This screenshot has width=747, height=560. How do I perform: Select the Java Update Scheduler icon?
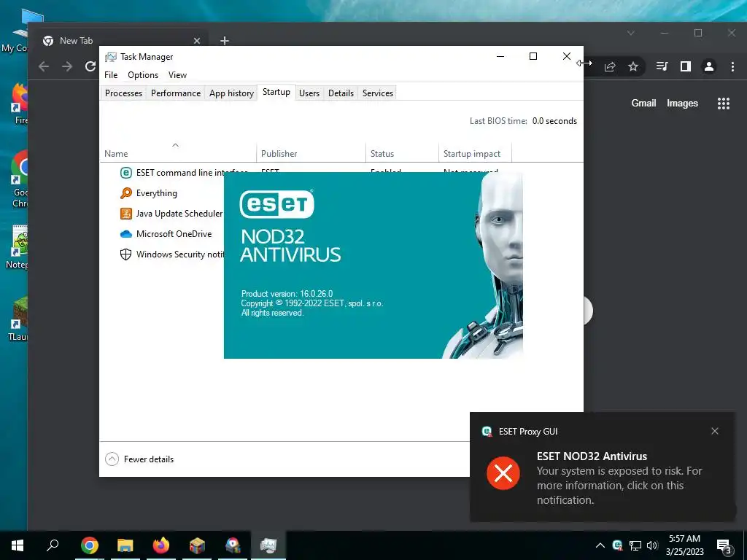tap(125, 214)
